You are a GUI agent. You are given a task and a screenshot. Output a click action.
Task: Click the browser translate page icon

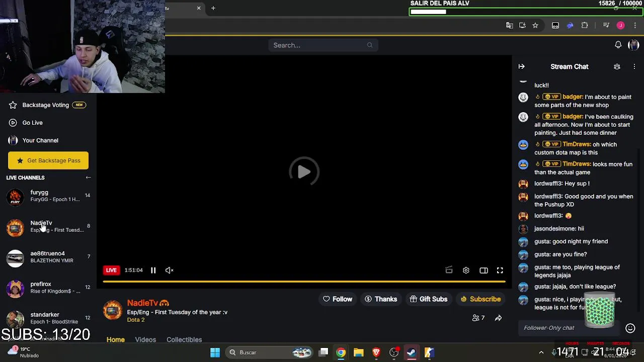(509, 25)
